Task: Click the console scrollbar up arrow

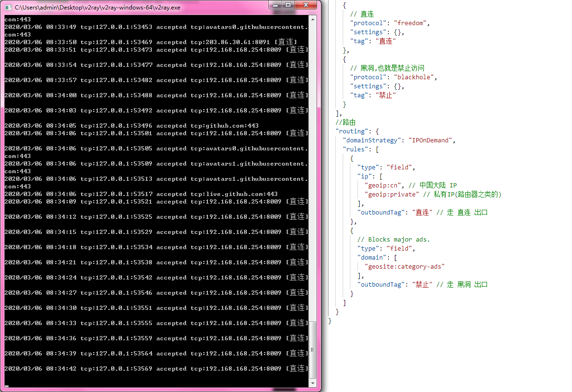Action: [x=312, y=19]
